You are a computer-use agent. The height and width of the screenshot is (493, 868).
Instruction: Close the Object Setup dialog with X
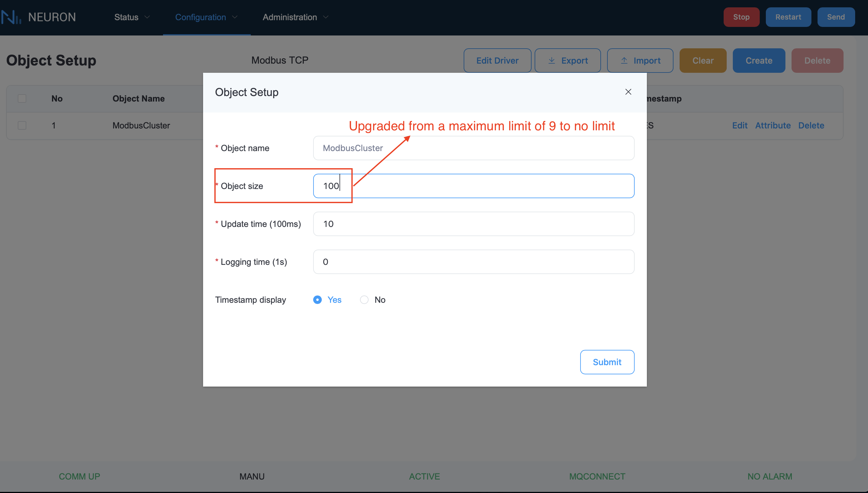[628, 92]
